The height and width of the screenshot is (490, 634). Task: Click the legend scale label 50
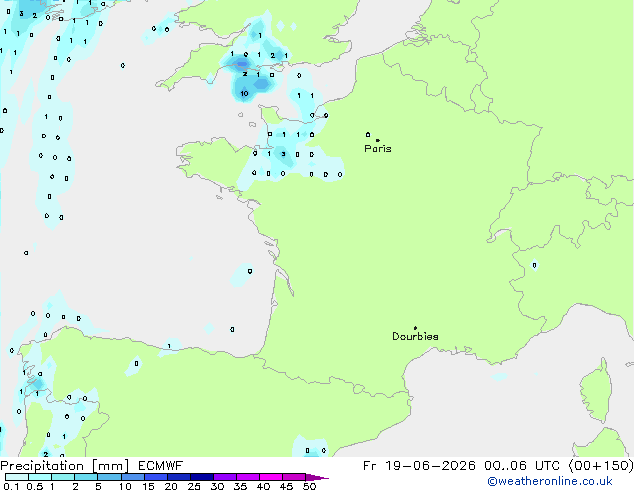[309, 486]
